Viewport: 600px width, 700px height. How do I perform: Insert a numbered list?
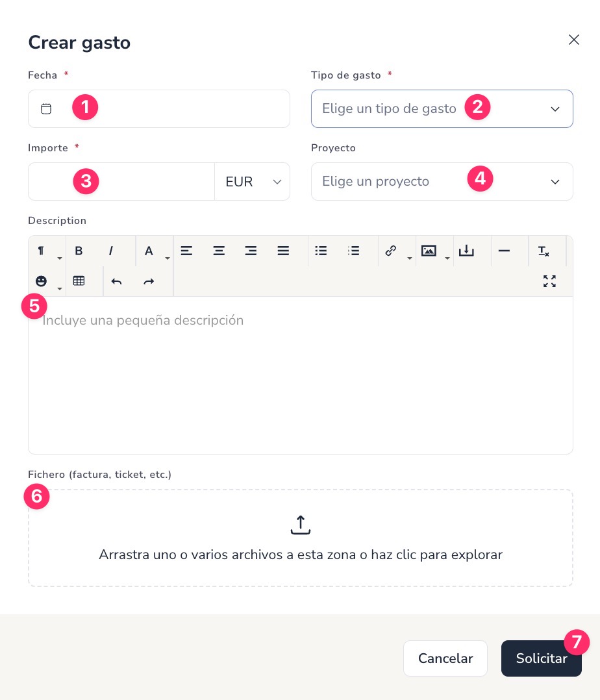353,251
